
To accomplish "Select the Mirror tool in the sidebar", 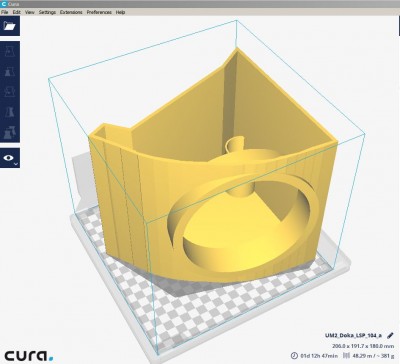I will point(10,112).
